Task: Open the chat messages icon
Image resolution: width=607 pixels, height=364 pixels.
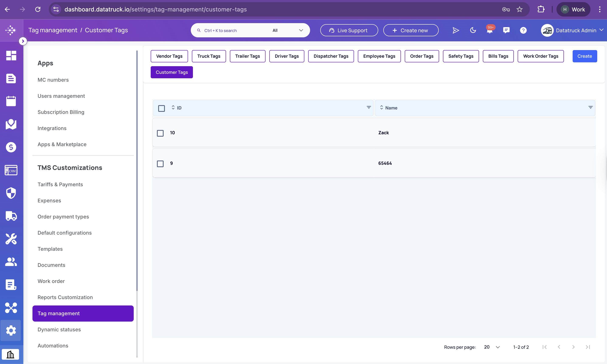Action: [506, 30]
